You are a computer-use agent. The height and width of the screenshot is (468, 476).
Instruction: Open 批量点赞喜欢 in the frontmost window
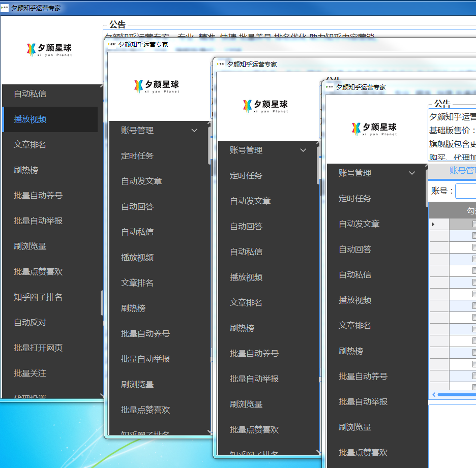[363, 453]
